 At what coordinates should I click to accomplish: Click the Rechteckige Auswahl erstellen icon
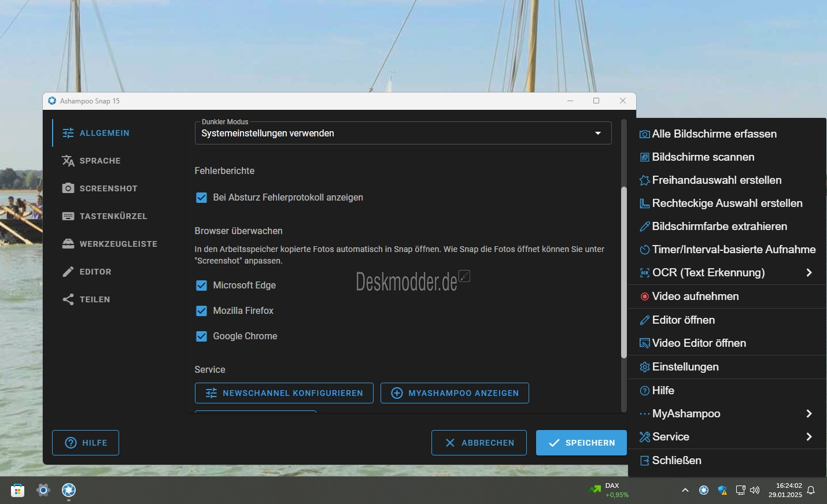644,203
